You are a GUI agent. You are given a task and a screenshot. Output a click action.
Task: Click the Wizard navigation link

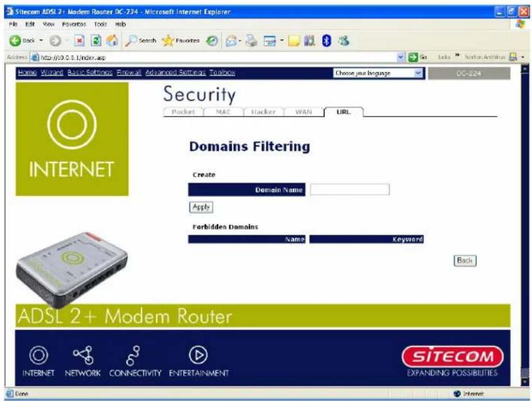pos(52,72)
